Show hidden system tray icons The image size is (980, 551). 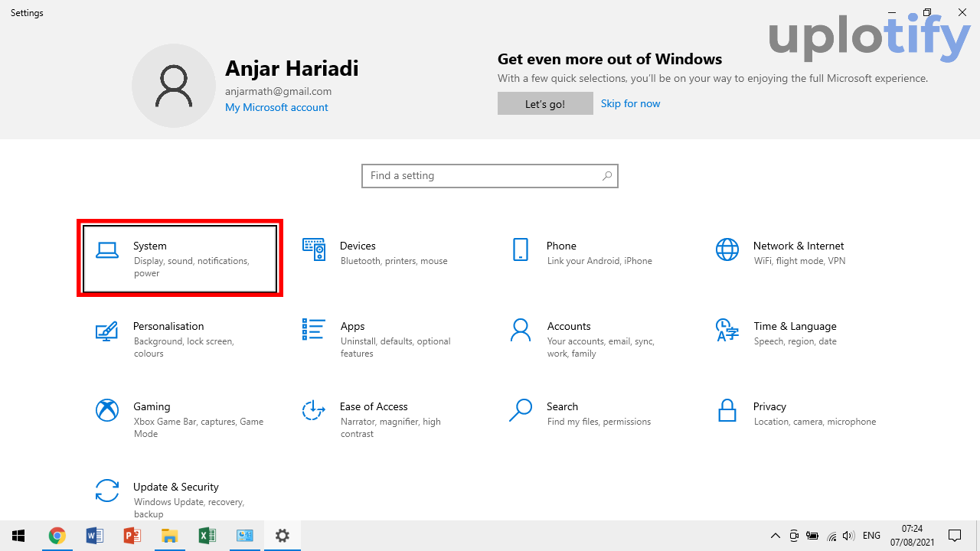(775, 536)
